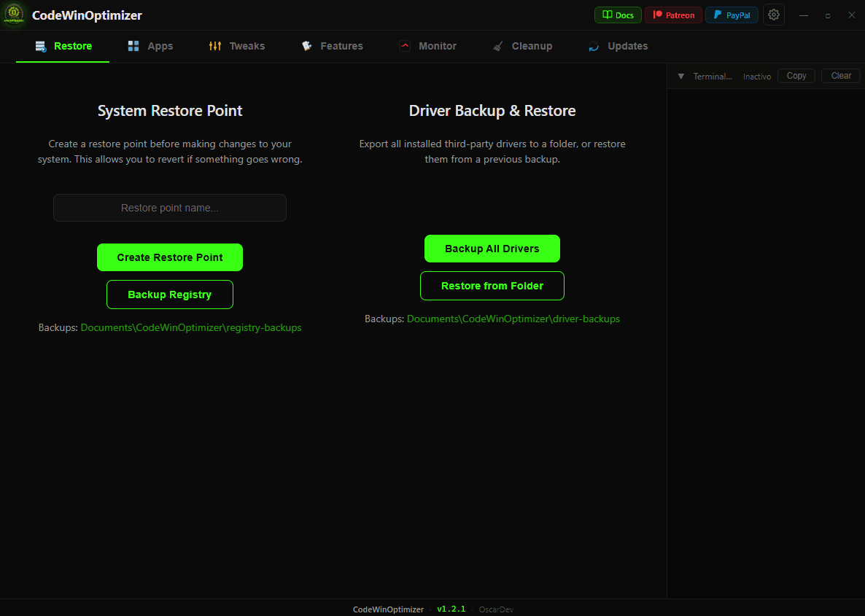Collapse the Terminal panel triangle
Viewport: 865px width, 616px height.
coord(680,76)
